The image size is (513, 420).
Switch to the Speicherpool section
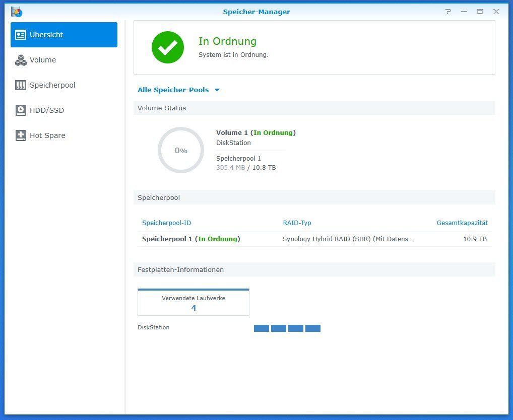point(64,85)
